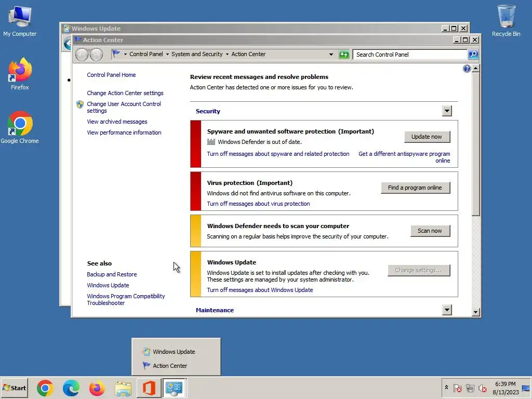The width and height of the screenshot is (532, 399).
Task: Open Change Action Center settings
Action: point(125,93)
